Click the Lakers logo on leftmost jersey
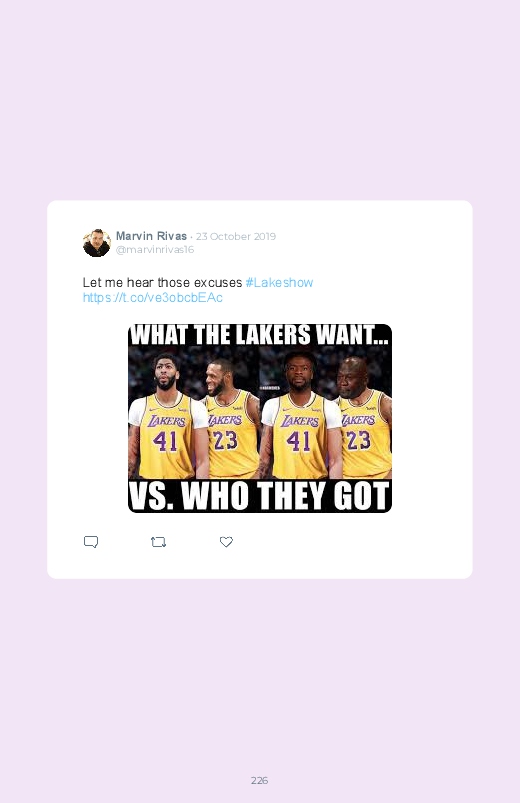Viewport: 520px width, 803px height. tap(167, 421)
